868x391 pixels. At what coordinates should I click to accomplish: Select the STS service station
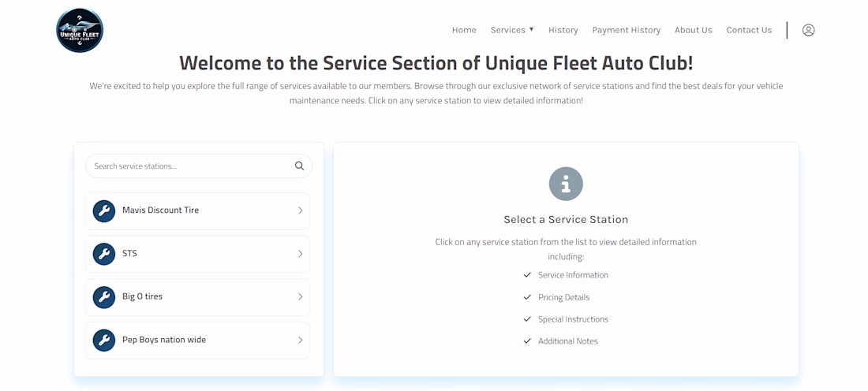(x=197, y=255)
